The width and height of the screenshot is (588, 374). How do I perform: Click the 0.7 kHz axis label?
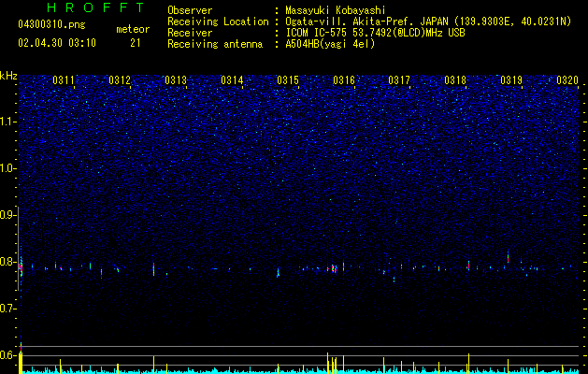8,309
